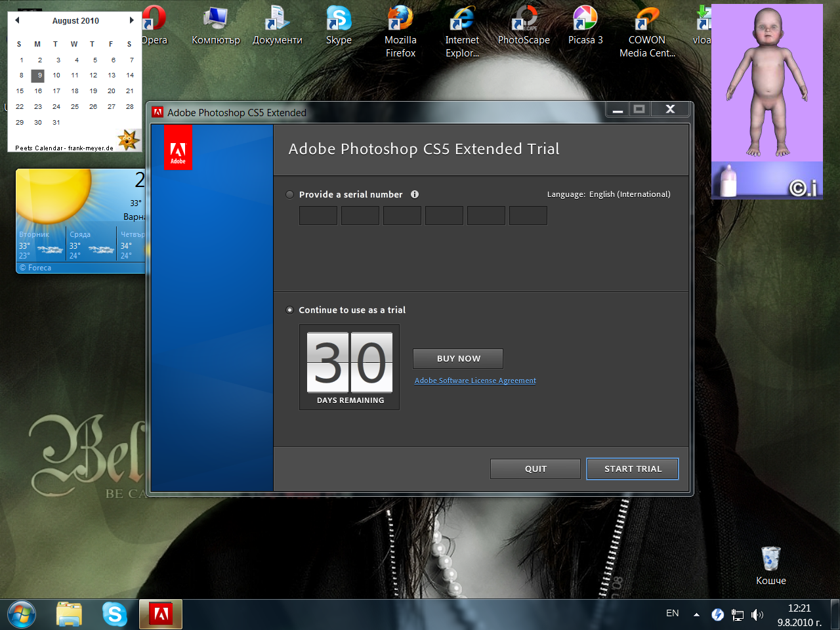Image resolution: width=840 pixels, height=630 pixels.
Task: Click the serial number info icon
Action: (x=415, y=194)
